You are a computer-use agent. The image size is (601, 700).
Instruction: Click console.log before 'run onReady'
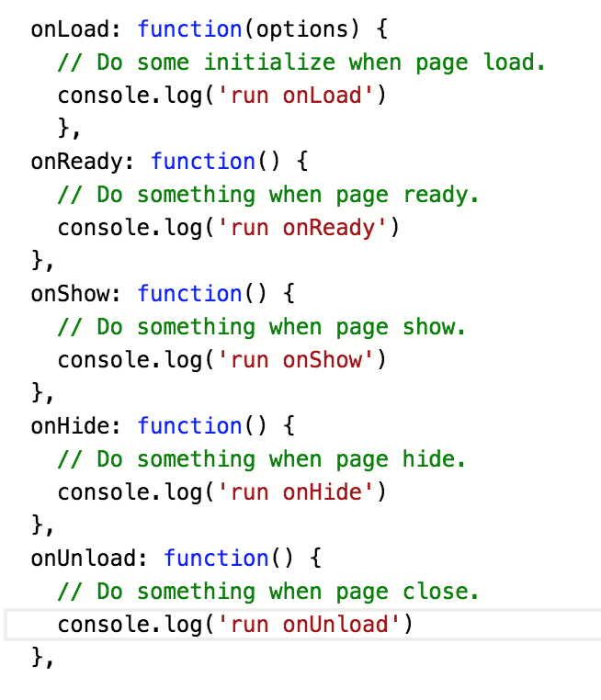(130, 229)
